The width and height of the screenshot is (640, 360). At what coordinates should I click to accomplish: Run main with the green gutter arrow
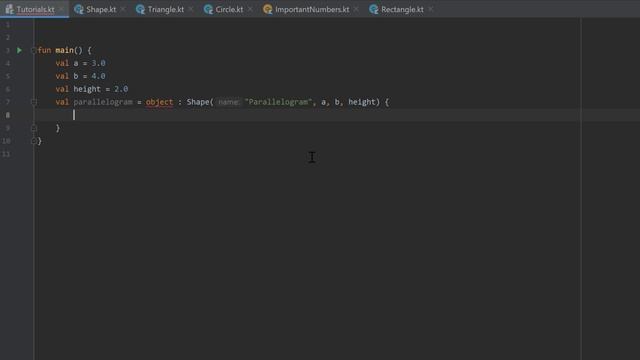19,50
